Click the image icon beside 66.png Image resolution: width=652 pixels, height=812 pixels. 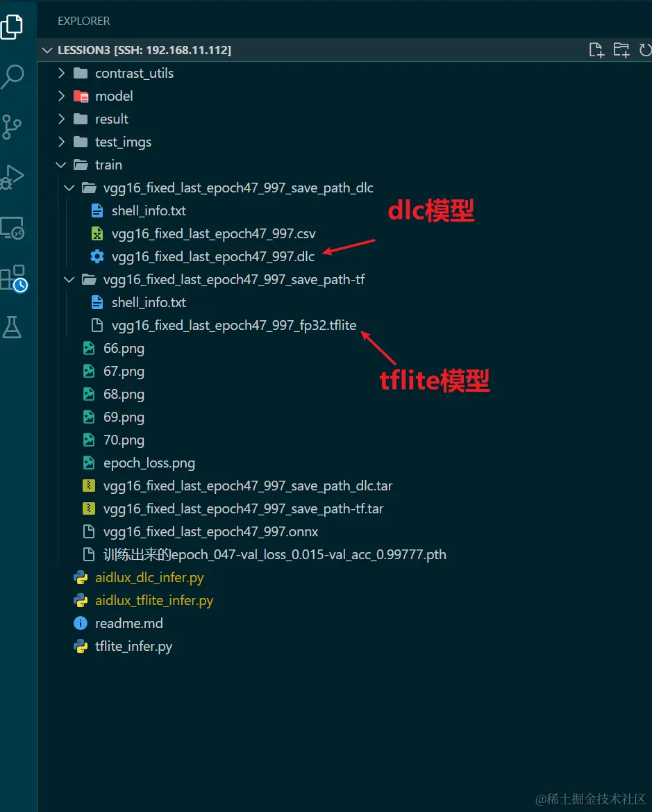[x=89, y=348]
